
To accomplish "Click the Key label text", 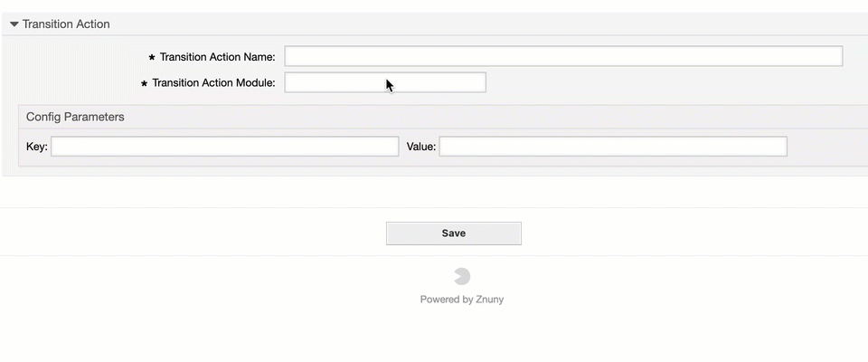I will tap(36, 147).
